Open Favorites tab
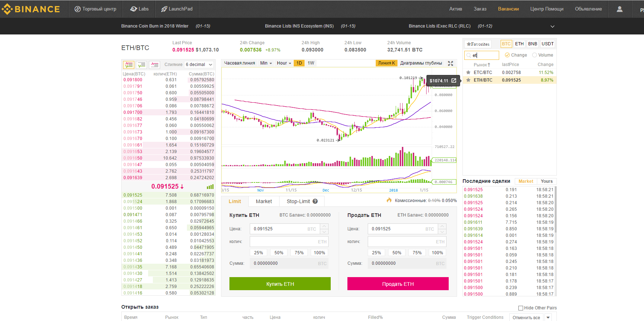Viewport: 644px width, 321px height. click(x=478, y=44)
